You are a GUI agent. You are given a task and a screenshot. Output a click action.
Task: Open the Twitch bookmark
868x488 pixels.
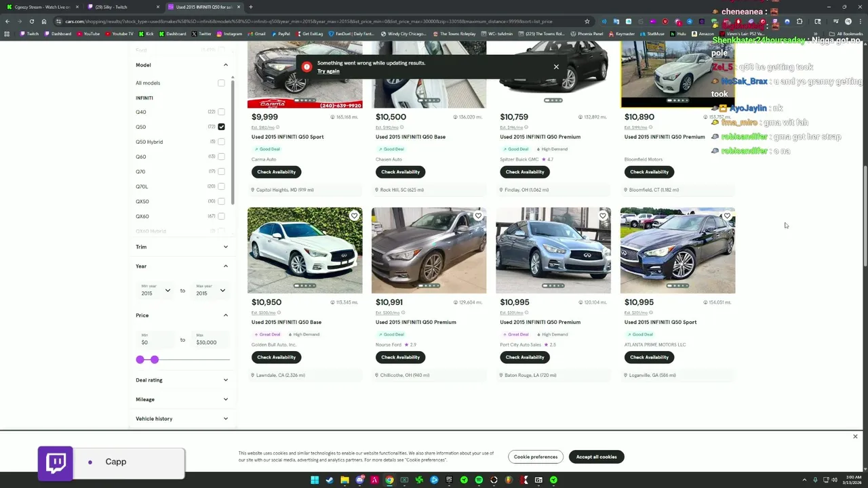(30, 34)
